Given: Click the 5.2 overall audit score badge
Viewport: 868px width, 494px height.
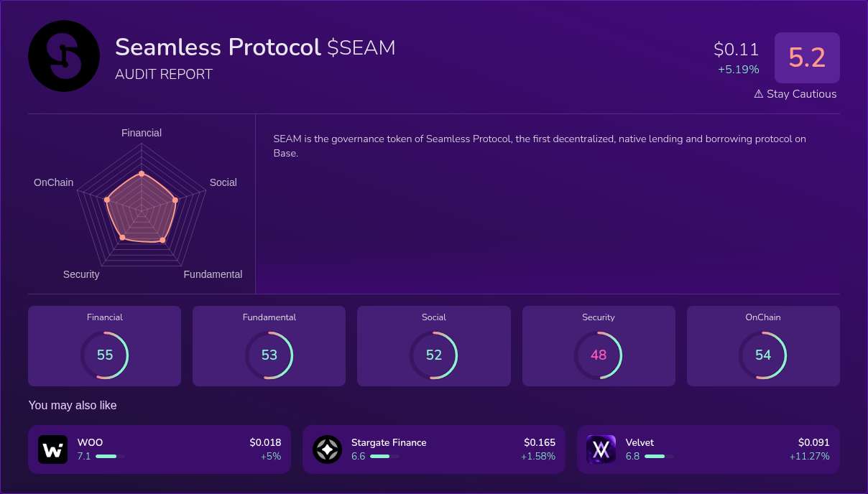Looking at the screenshot, I should (807, 58).
